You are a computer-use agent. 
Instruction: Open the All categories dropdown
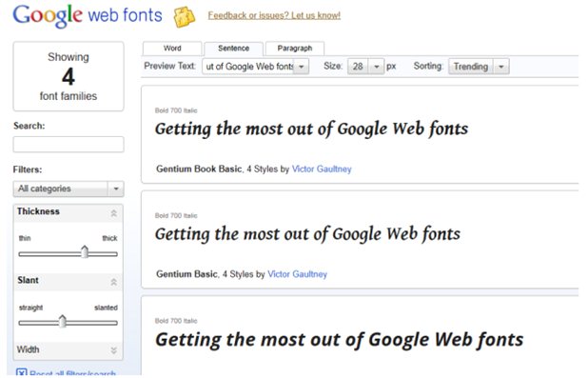69,189
